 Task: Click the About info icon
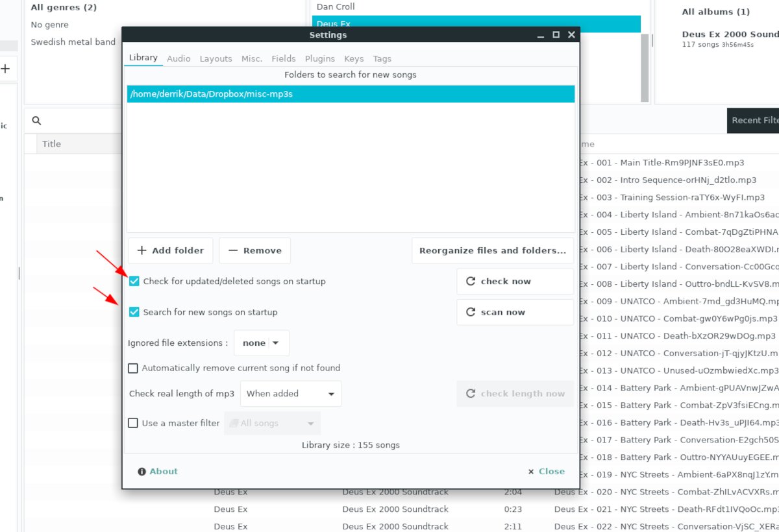pos(142,472)
